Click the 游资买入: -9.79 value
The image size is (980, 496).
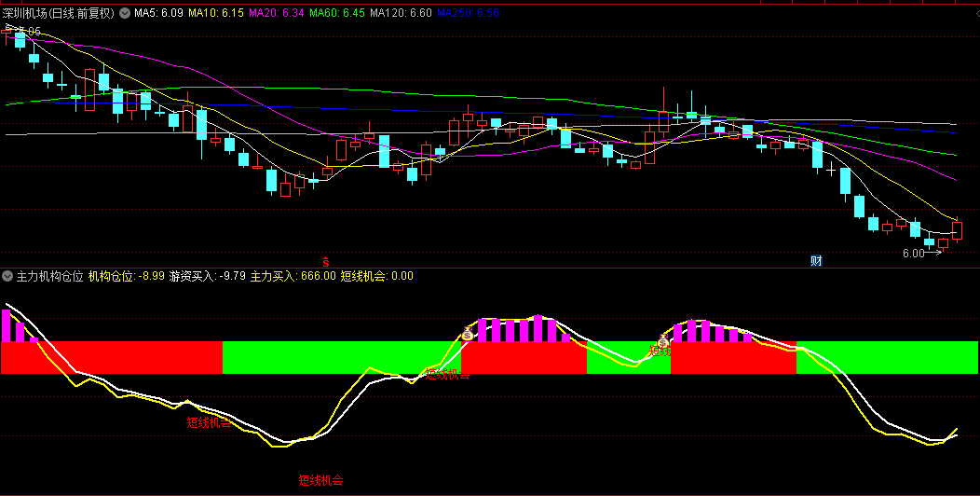click(x=208, y=276)
